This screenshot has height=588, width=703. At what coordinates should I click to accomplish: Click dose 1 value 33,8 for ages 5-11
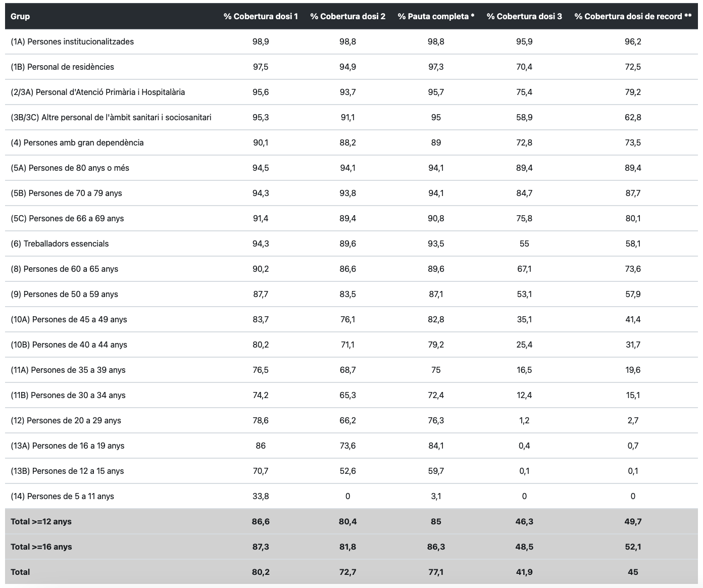pyautogui.click(x=261, y=496)
